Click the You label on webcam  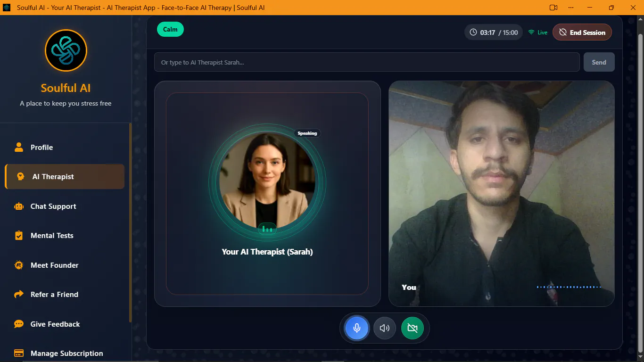409,287
